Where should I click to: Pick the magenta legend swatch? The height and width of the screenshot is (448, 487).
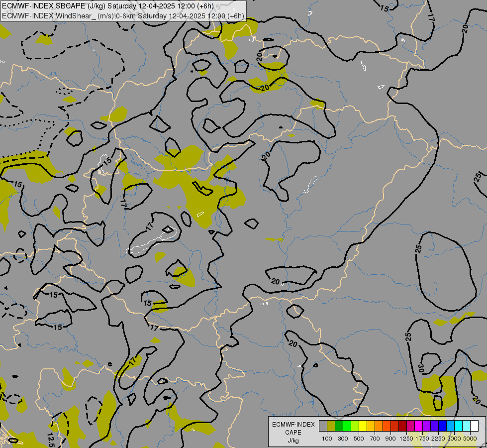point(419,426)
